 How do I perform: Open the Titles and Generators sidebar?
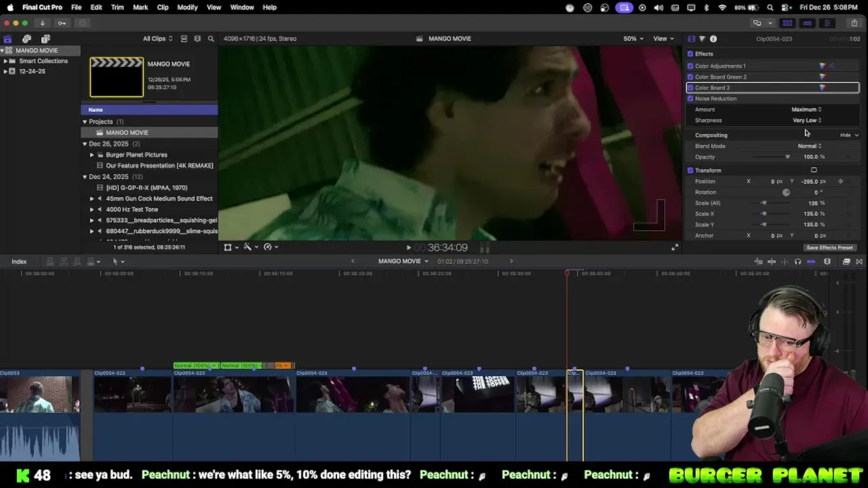pyautogui.click(x=45, y=39)
